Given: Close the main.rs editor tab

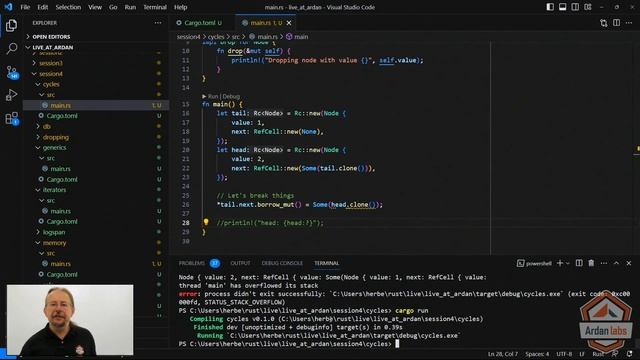Looking at the screenshot, I should click(x=289, y=23).
